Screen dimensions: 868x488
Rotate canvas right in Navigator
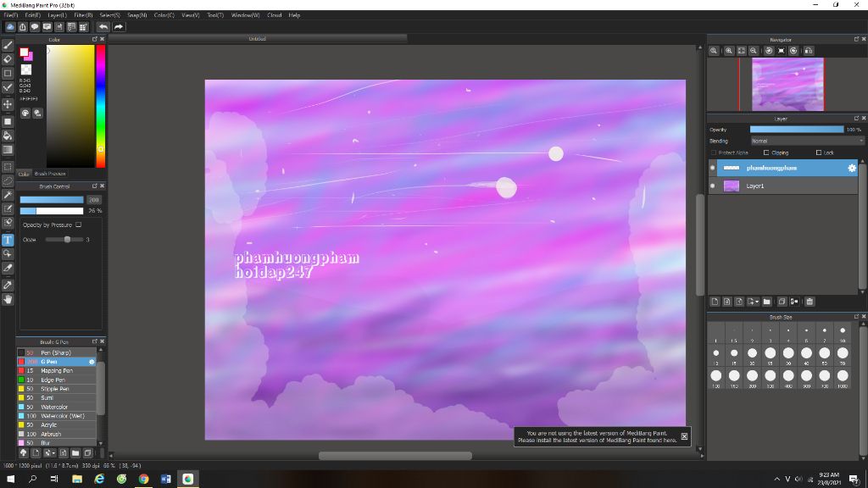click(x=793, y=50)
